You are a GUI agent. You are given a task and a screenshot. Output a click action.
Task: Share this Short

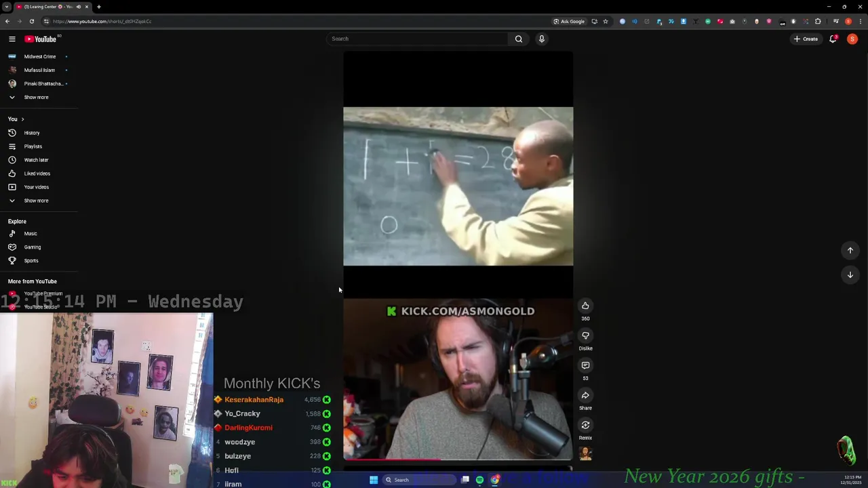(x=585, y=395)
